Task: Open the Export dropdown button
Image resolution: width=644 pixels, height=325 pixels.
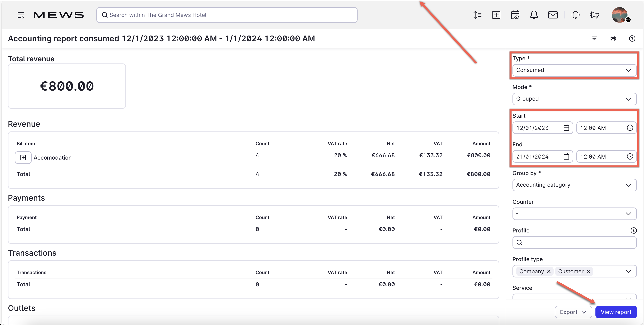Action: (573, 312)
